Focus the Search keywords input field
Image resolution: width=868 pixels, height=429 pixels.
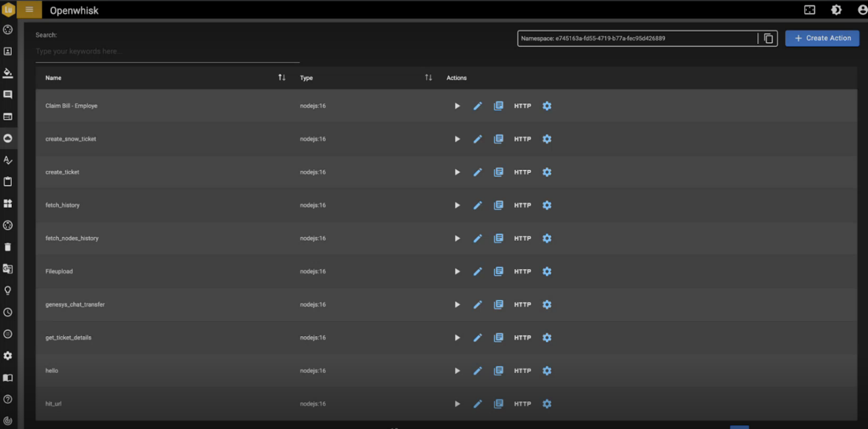(x=167, y=51)
